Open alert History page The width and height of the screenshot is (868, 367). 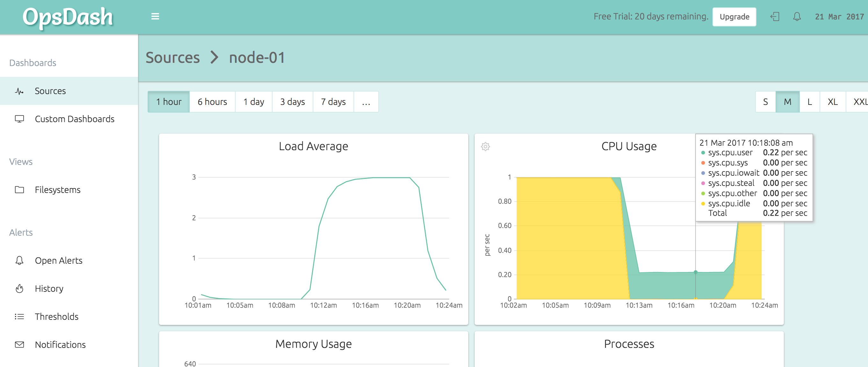pos(69,289)
